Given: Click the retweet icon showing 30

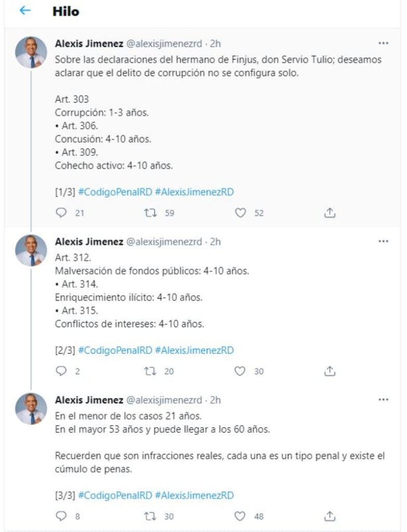Looking at the screenshot, I should [151, 517].
